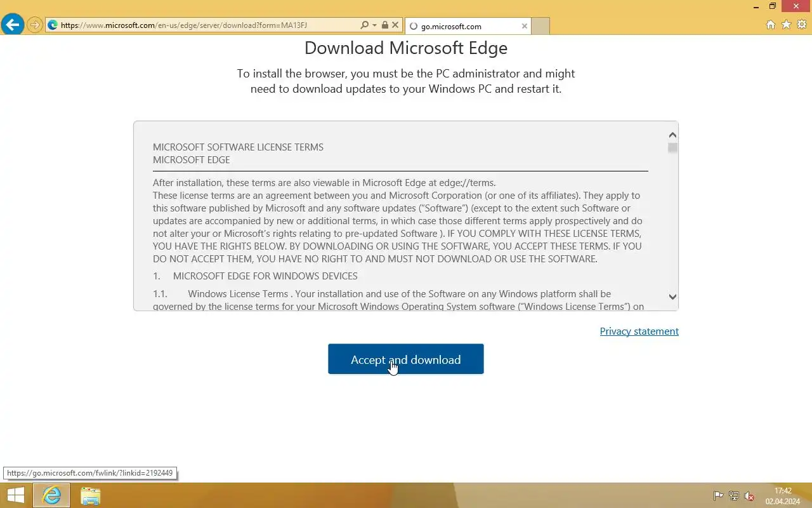Click the muted volume tray icon
The image size is (812, 508).
(x=749, y=496)
